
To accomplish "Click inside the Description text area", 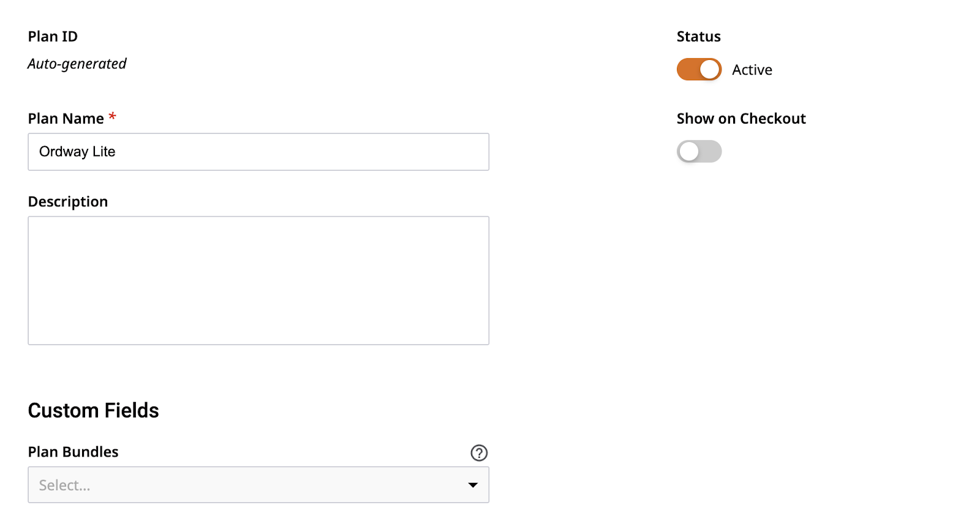I will pyautogui.click(x=258, y=280).
